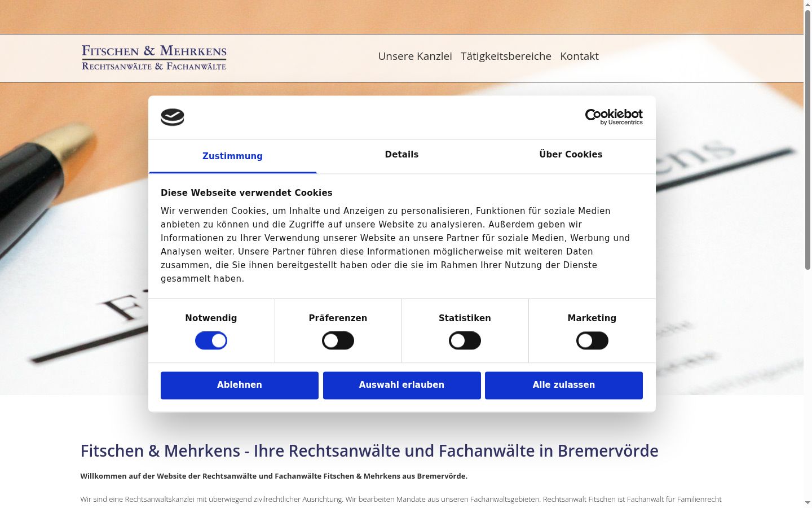Click the scrollbar up arrow
The image size is (812, 508).
pyautogui.click(x=807, y=5)
